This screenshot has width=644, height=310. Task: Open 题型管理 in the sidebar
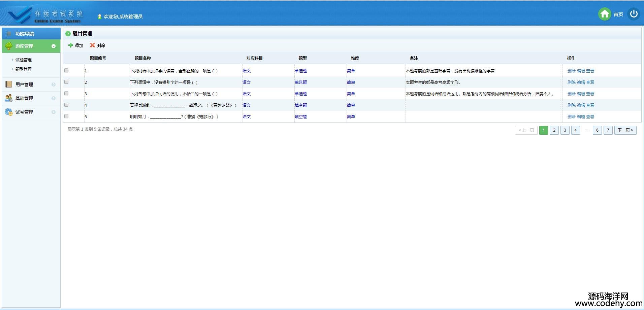24,69
